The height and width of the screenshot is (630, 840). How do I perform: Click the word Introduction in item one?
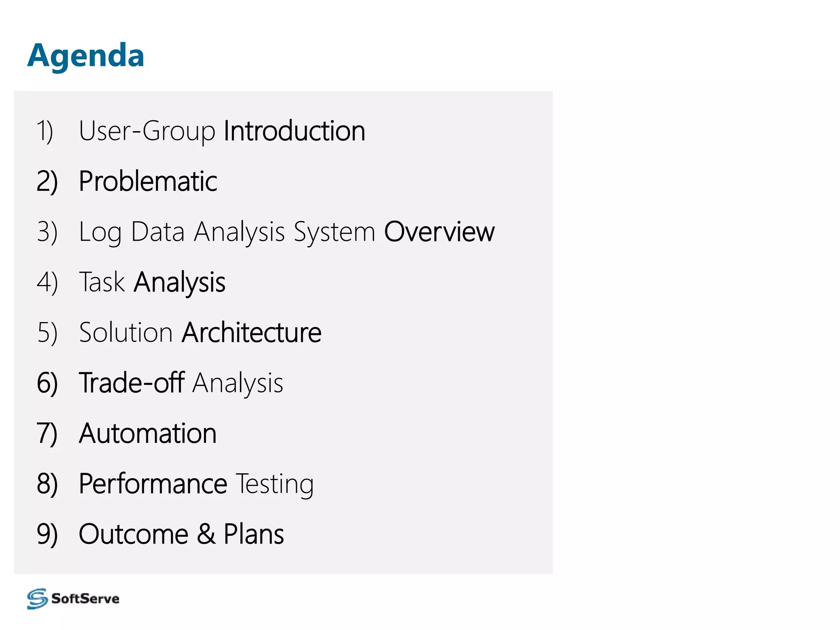pos(294,131)
